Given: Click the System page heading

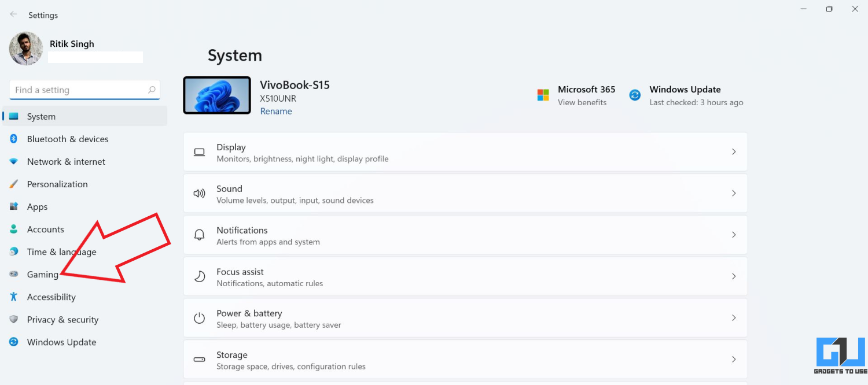Looking at the screenshot, I should click(235, 55).
